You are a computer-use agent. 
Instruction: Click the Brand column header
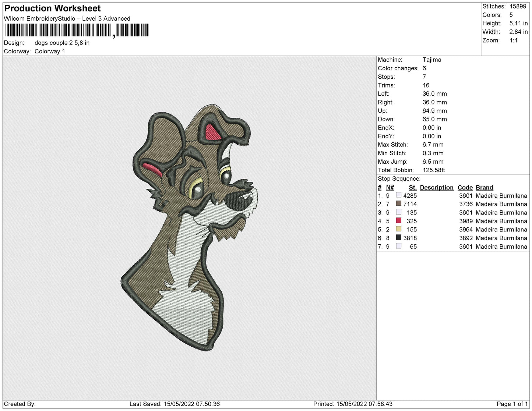point(484,187)
